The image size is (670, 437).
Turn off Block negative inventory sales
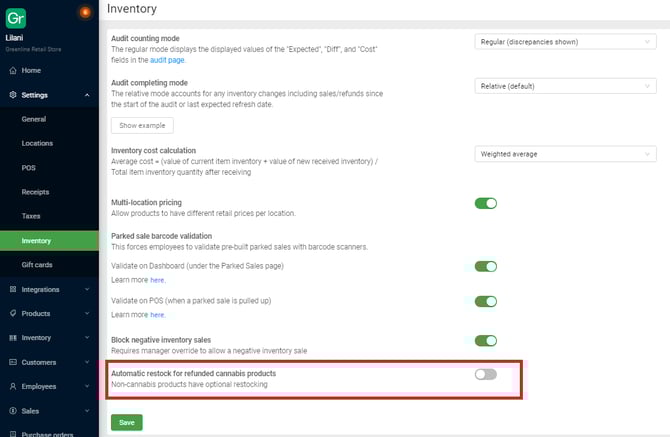coord(485,340)
